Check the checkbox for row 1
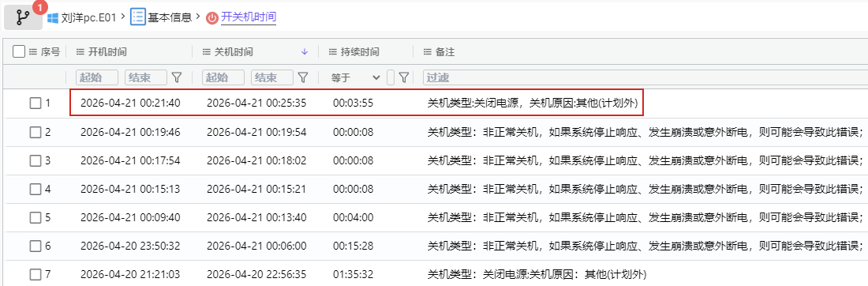The image size is (868, 286). pyautogui.click(x=36, y=103)
